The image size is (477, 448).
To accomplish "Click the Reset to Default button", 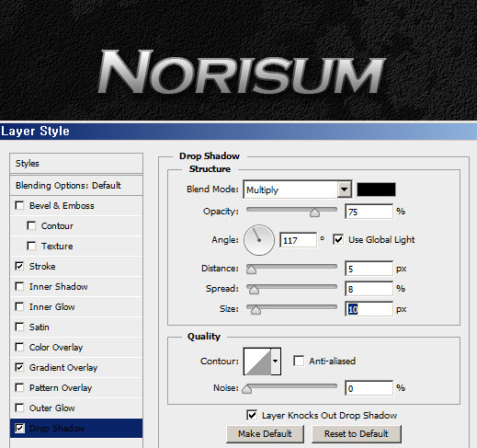I will click(357, 433).
